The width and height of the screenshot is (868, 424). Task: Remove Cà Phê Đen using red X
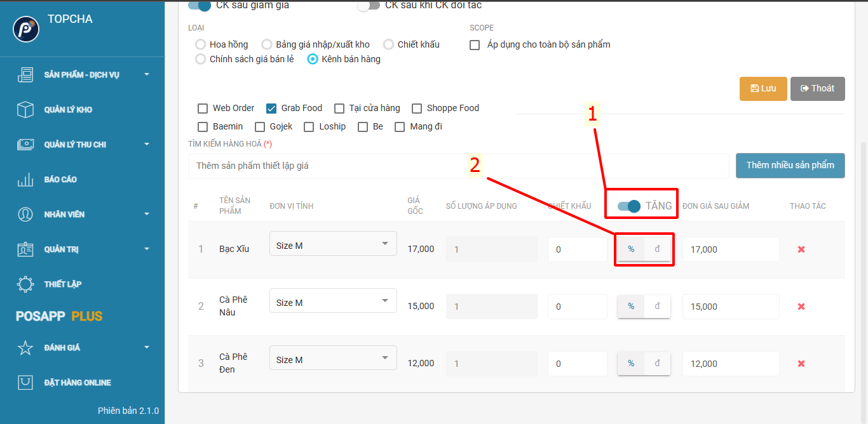pos(801,364)
